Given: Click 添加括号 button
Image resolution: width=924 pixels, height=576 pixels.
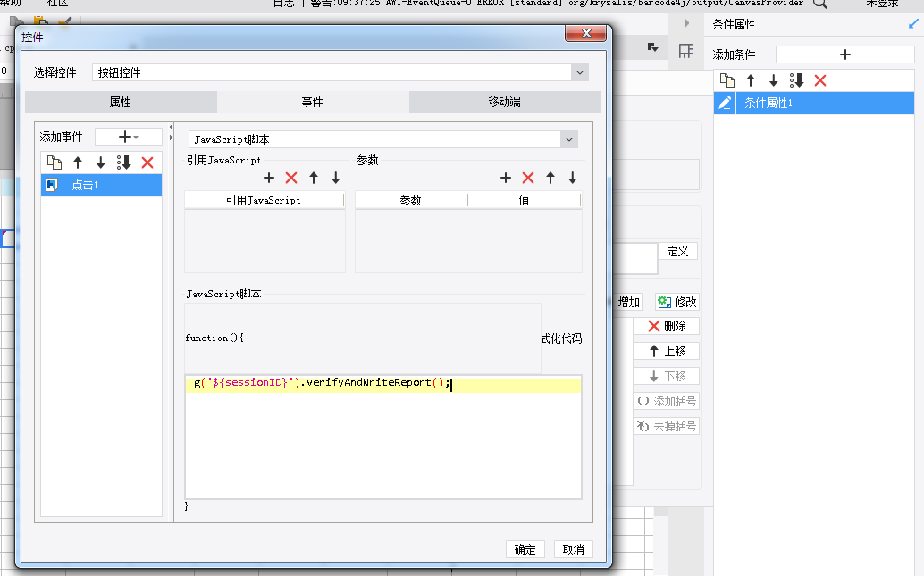Looking at the screenshot, I should point(667,401).
